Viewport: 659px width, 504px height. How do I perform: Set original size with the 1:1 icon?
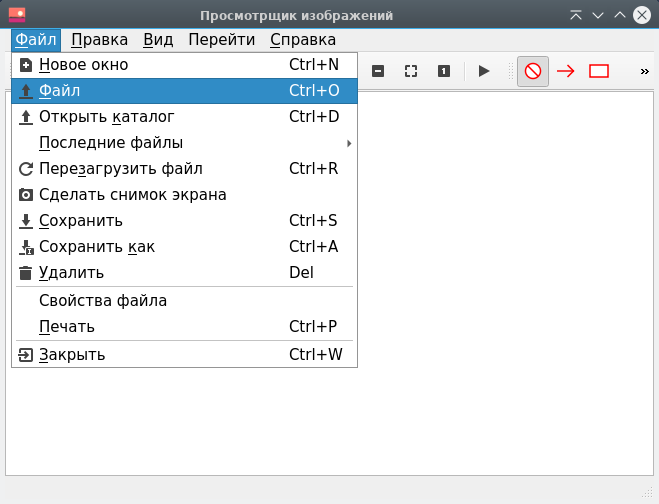(443, 71)
